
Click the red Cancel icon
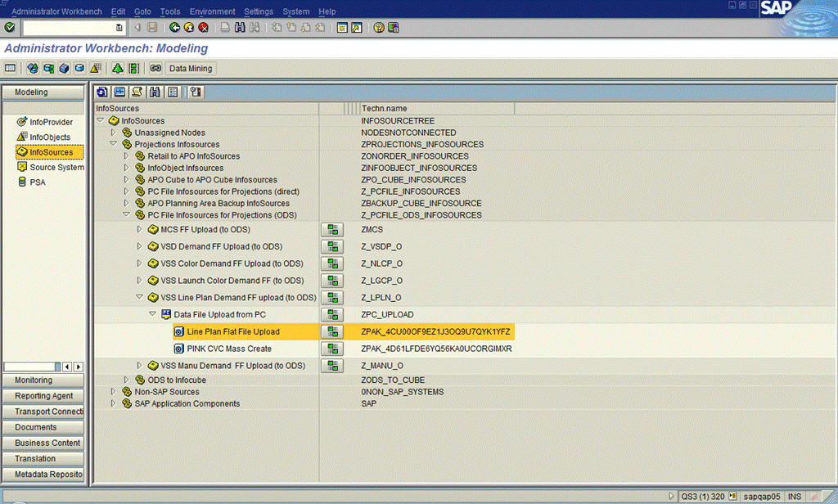(x=203, y=27)
